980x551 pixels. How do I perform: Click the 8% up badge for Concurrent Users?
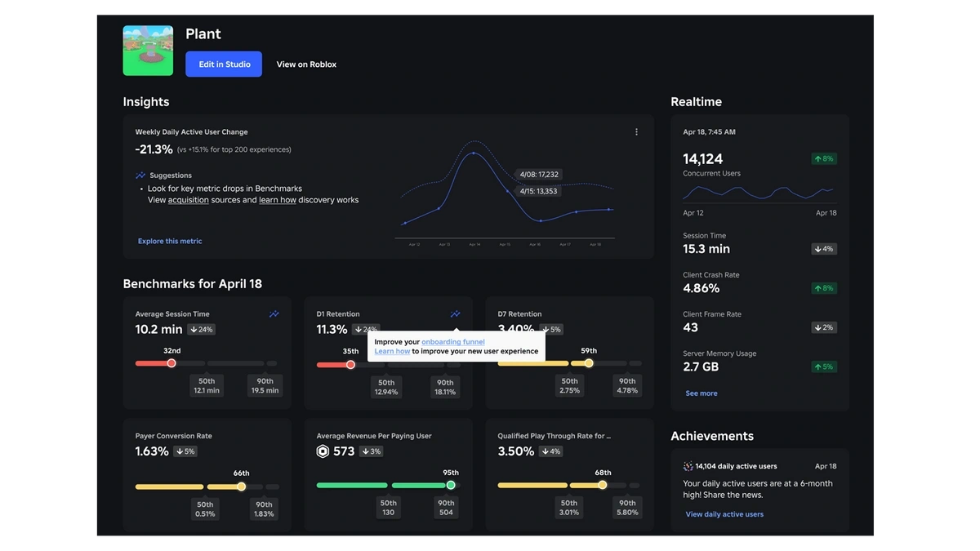tap(824, 159)
